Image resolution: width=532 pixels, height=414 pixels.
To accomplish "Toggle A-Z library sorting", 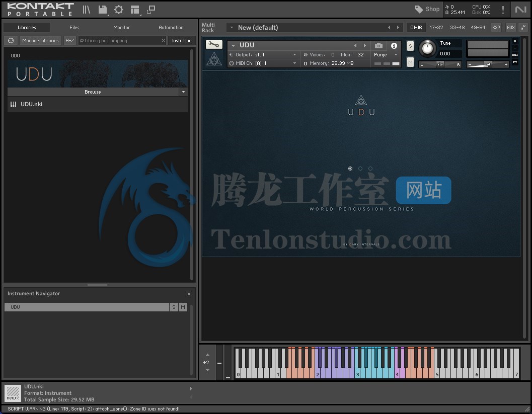I will click(x=70, y=40).
